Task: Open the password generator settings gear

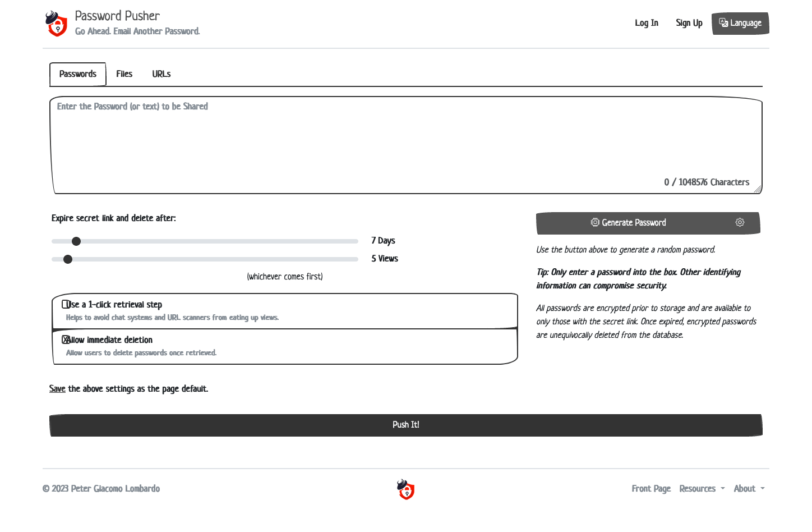Action: coord(740,223)
